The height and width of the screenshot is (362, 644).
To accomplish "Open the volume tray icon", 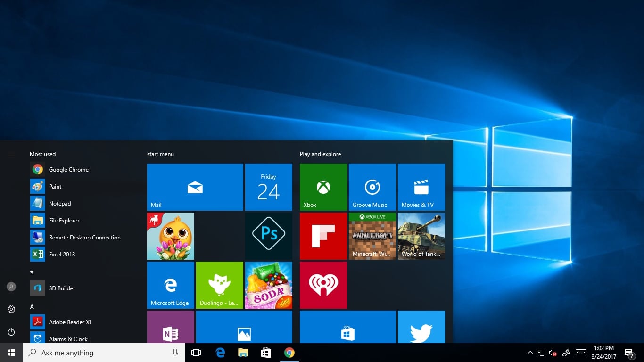I will (x=553, y=353).
